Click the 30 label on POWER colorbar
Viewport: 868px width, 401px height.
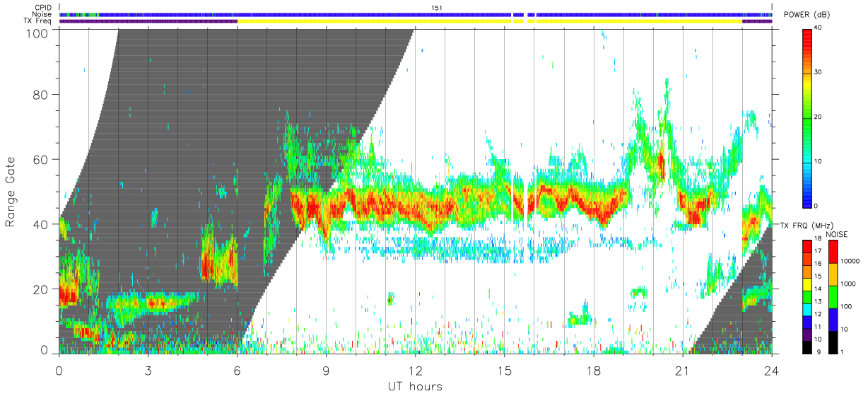pos(819,72)
